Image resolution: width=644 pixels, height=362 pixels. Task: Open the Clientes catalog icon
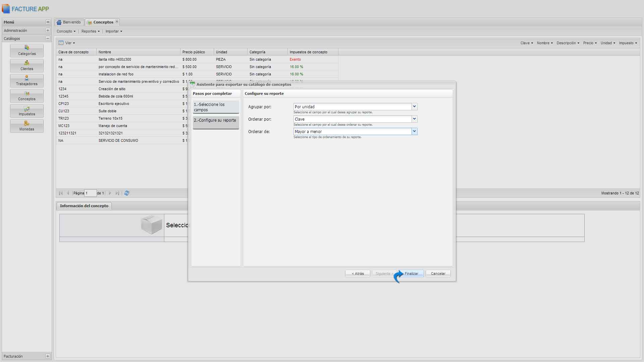[x=27, y=65]
